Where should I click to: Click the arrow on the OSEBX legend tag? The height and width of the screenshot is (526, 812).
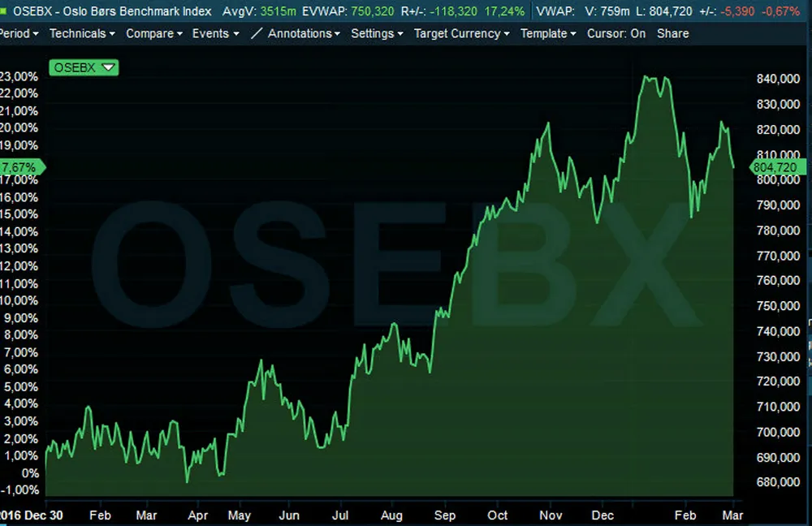tap(109, 67)
